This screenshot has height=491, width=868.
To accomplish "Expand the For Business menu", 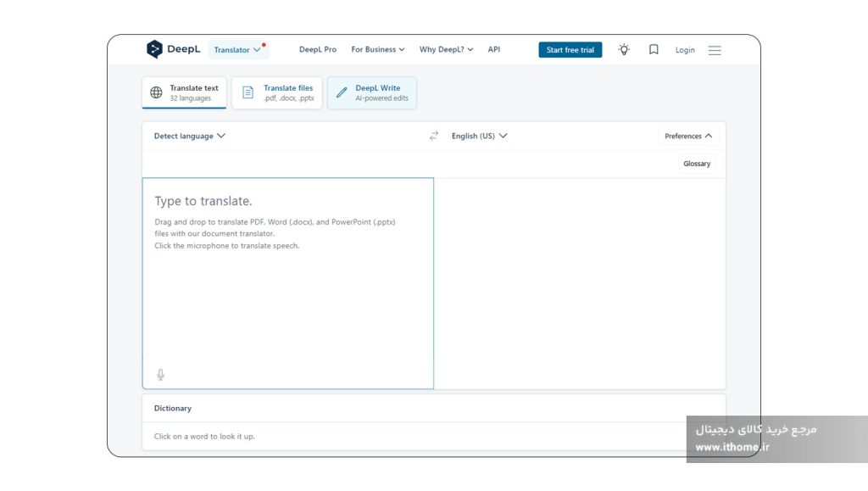I will click(377, 49).
